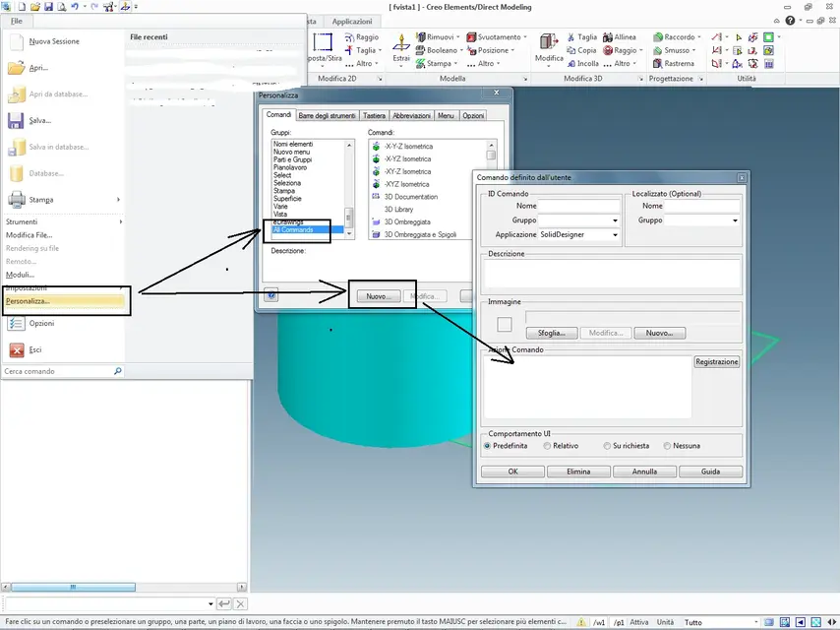Select the Predefinita radio button
840x630 pixels.
488,446
